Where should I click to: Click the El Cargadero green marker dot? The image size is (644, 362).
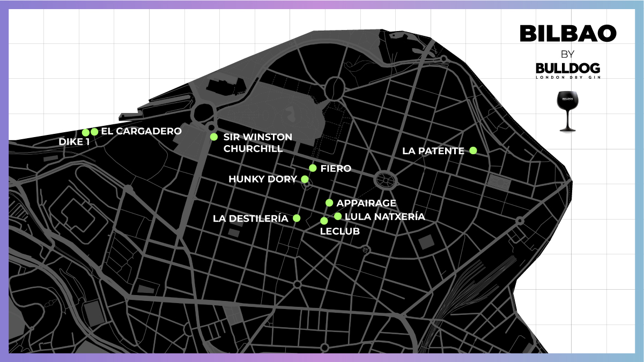(94, 132)
